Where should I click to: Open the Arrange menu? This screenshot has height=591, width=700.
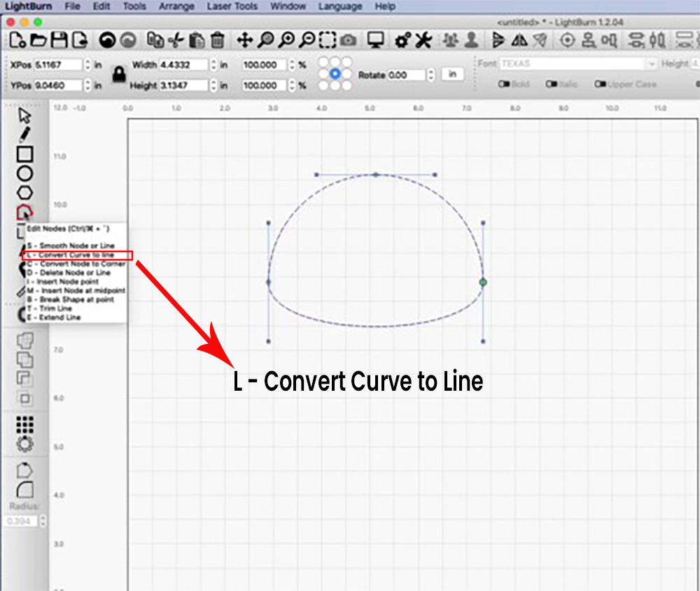pyautogui.click(x=176, y=6)
